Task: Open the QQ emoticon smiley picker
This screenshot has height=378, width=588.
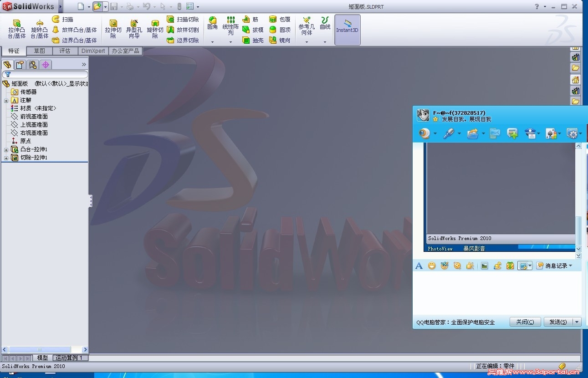Action: (432, 266)
